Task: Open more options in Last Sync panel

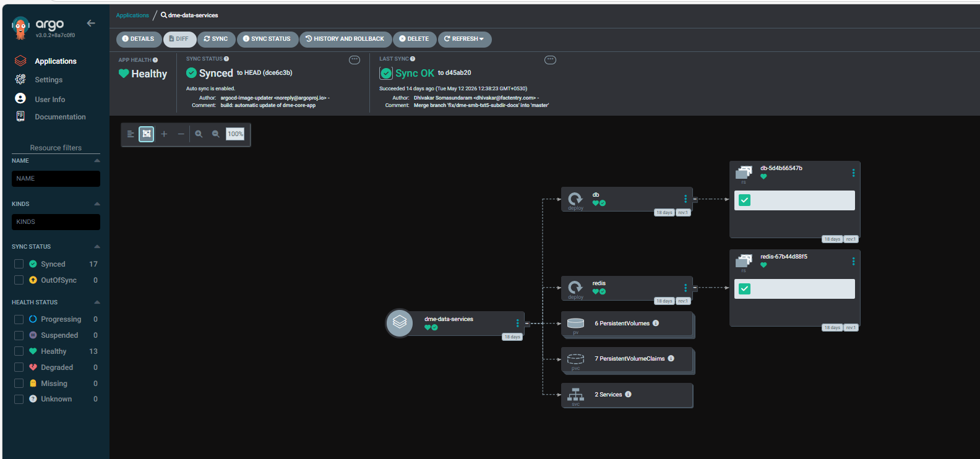Action: click(x=550, y=60)
